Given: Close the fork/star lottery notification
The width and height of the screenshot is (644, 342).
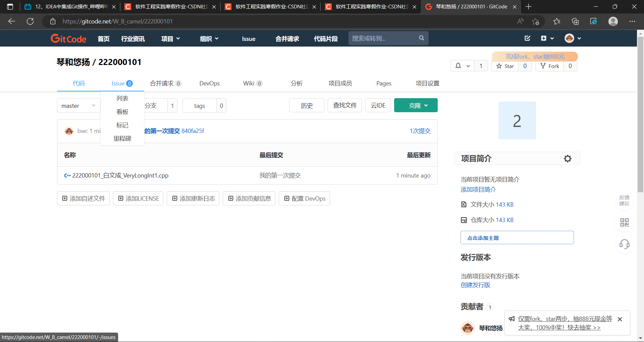Looking at the screenshot, I should (x=620, y=319).
